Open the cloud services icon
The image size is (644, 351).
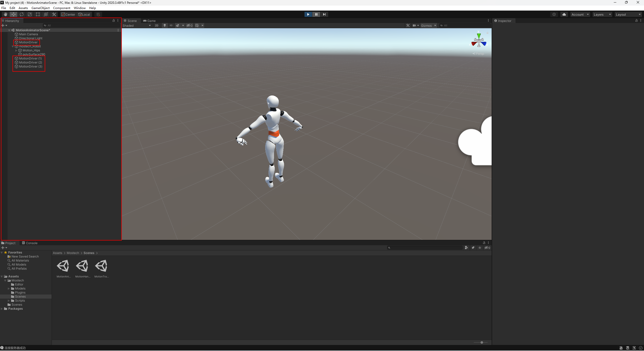point(564,14)
